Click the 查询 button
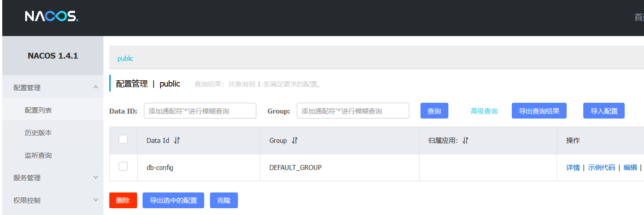 tap(434, 111)
